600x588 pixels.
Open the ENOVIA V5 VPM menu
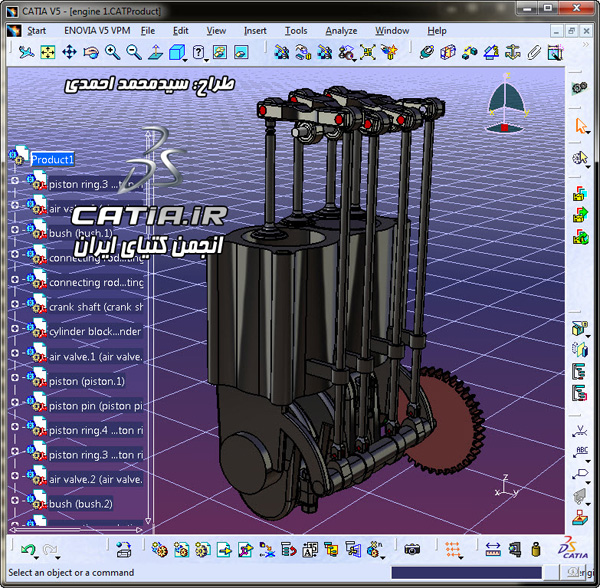[x=97, y=31]
